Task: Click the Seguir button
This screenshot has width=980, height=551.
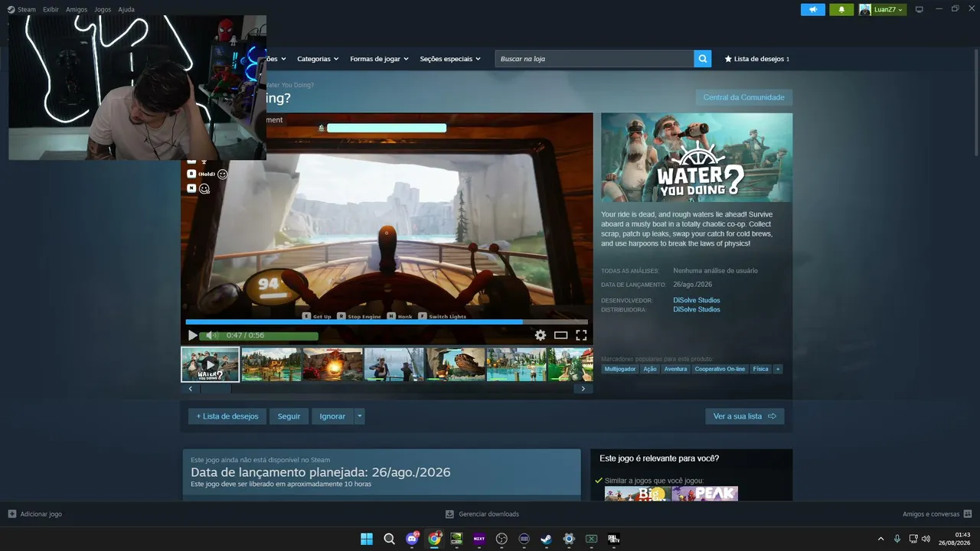Action: pos(289,416)
